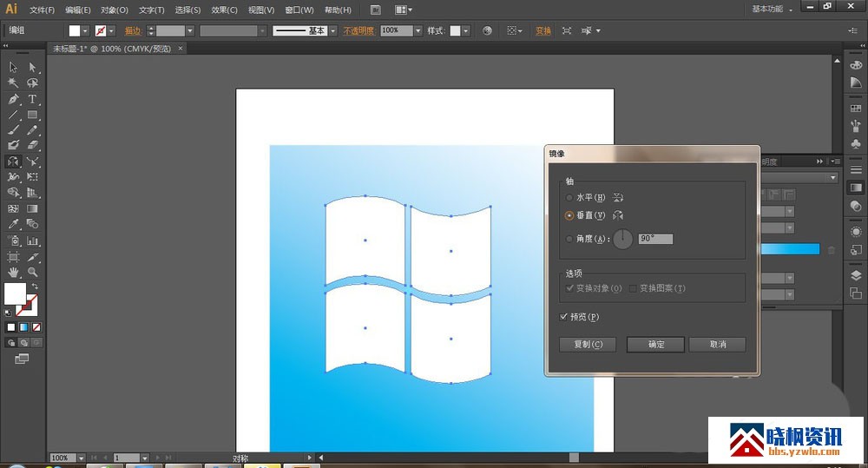Image resolution: width=868 pixels, height=468 pixels.
Task: Expand the workspace switcher 基本功能
Action: point(773,9)
